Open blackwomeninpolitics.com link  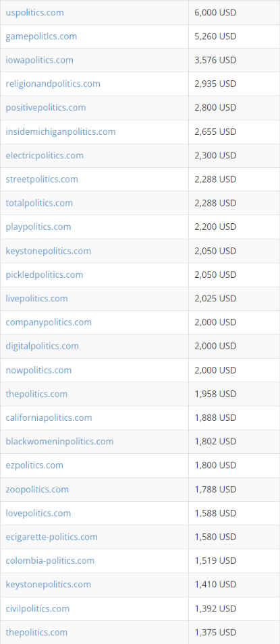coord(59,442)
